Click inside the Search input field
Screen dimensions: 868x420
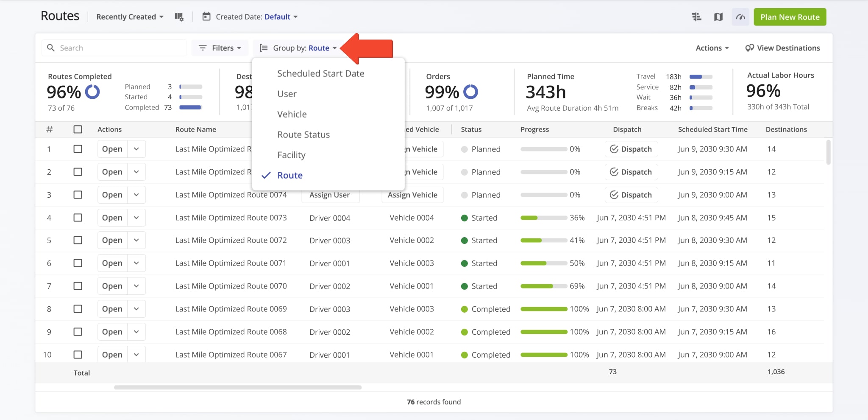114,48
